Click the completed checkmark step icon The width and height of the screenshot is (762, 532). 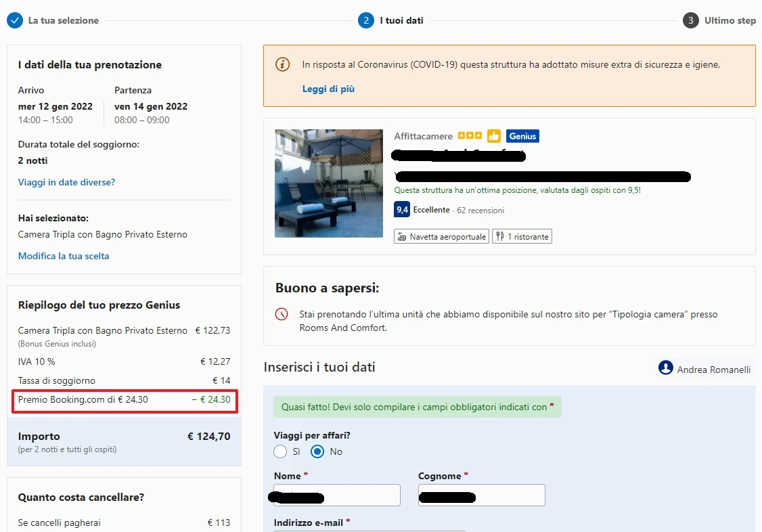pos(15,20)
